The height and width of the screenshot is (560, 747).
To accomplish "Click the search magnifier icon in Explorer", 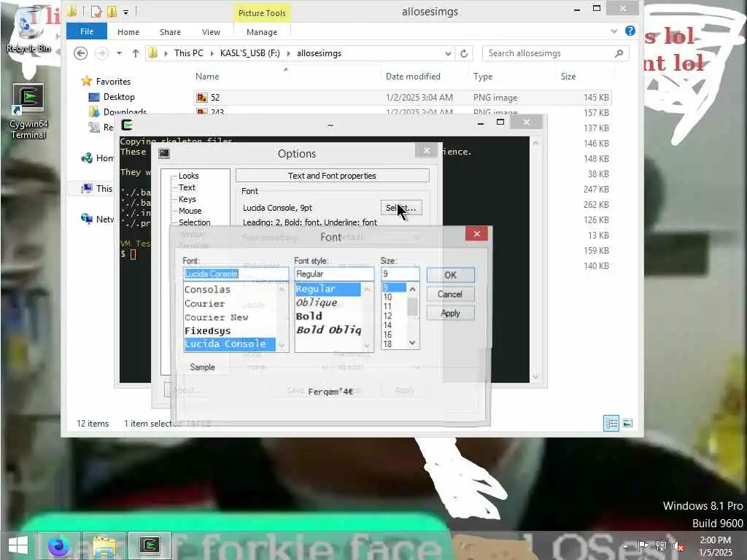I will coord(619,53).
